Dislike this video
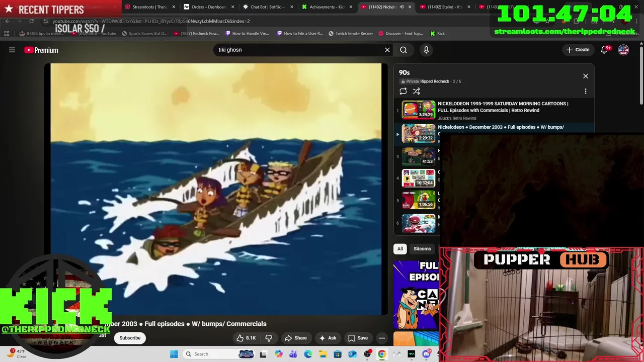 click(269, 338)
